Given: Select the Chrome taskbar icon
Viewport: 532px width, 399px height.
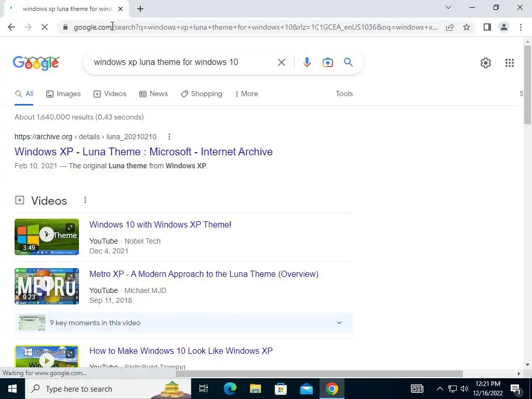Looking at the screenshot, I should 332,389.
